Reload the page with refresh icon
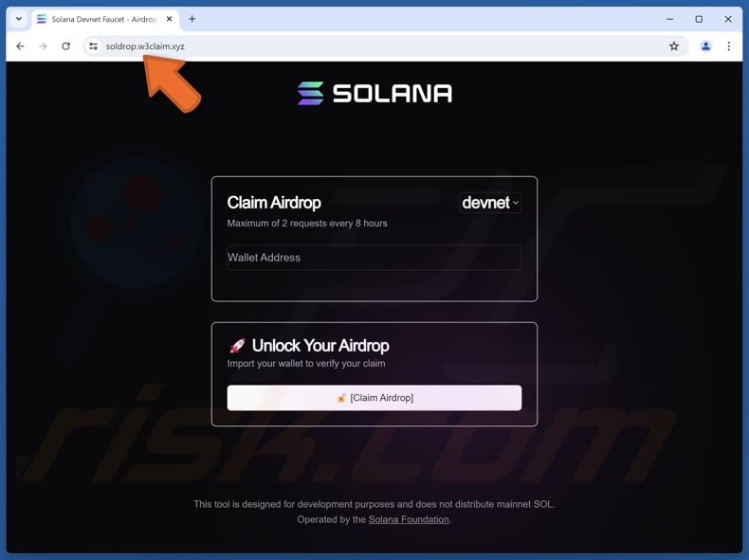This screenshot has width=749, height=560. 66,46
